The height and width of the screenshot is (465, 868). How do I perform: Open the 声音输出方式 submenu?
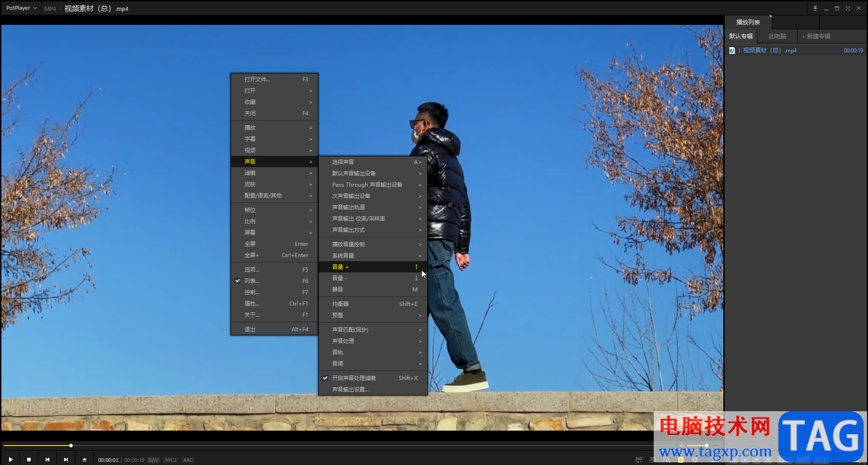373,230
